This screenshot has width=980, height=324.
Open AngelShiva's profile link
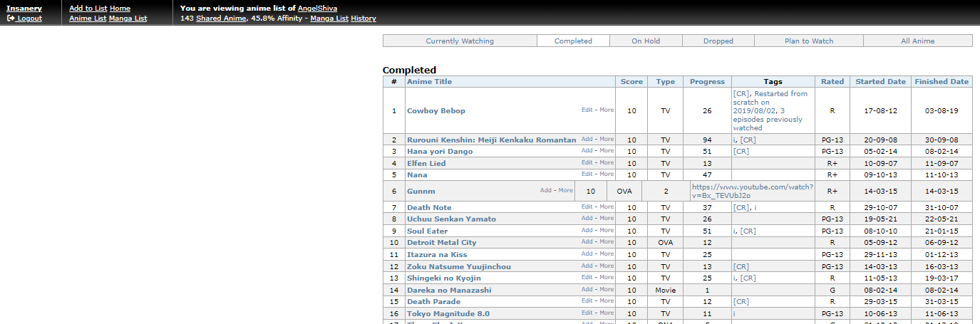(317, 9)
